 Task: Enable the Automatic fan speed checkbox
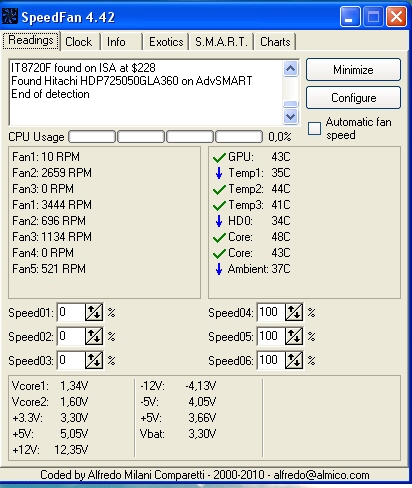point(314,128)
